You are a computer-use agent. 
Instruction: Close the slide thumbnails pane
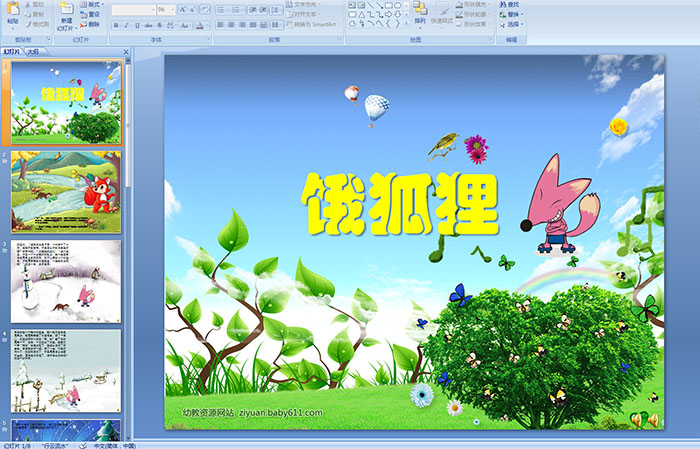[x=127, y=50]
